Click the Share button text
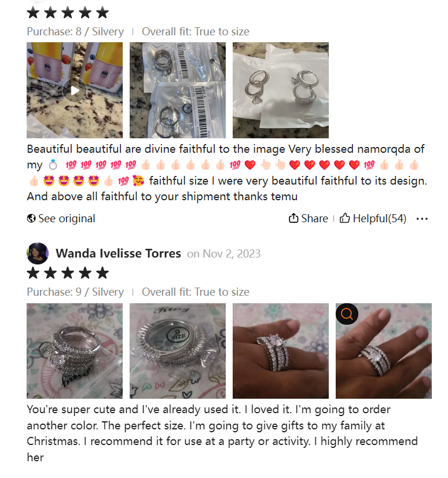Screen dimensions: 448x478 pos(315,218)
